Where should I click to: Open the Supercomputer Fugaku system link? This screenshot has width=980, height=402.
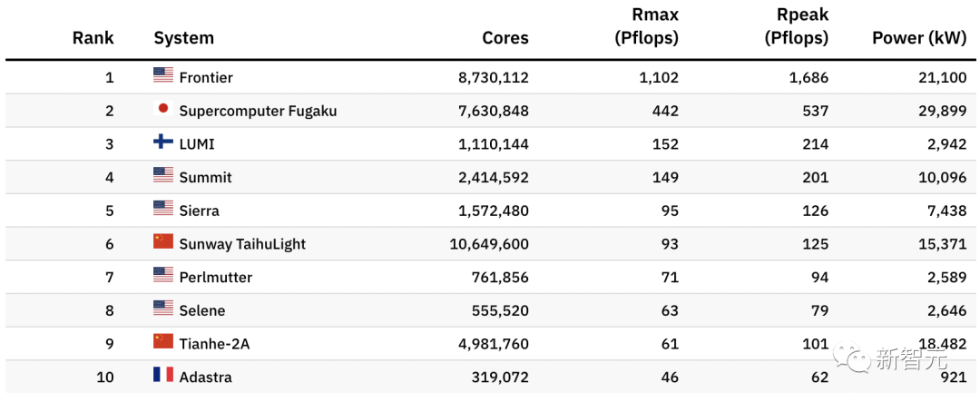[258, 111]
